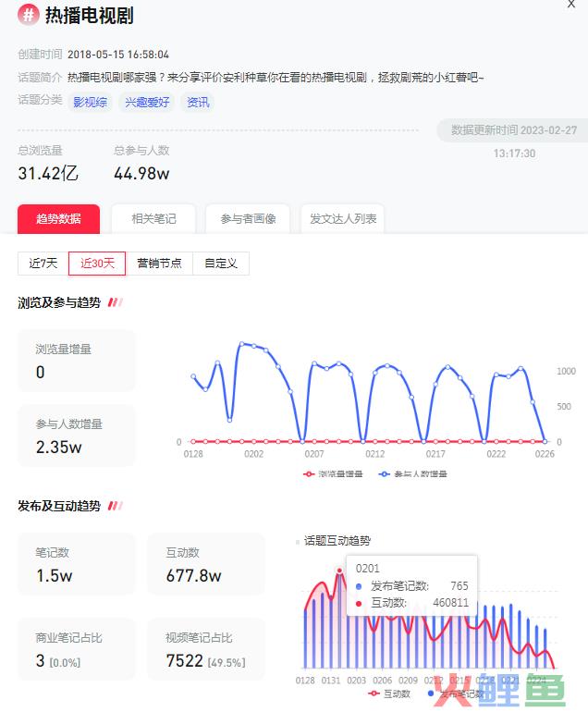Click the 浏览及参与趋势 section heading
The image size is (588, 712).
tap(59, 303)
